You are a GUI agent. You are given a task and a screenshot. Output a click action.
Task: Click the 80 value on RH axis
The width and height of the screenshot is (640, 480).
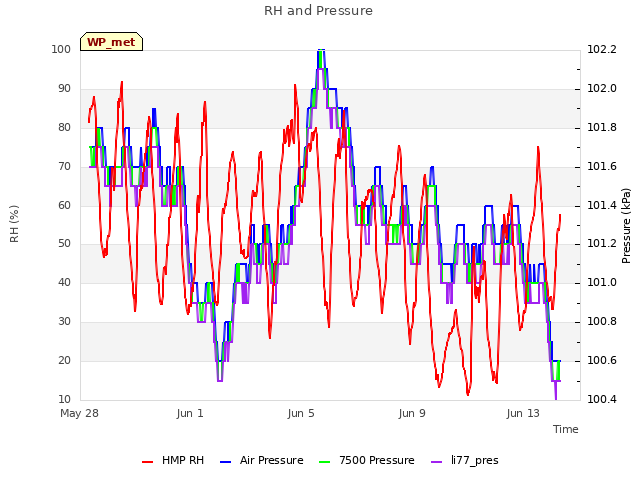pos(64,127)
